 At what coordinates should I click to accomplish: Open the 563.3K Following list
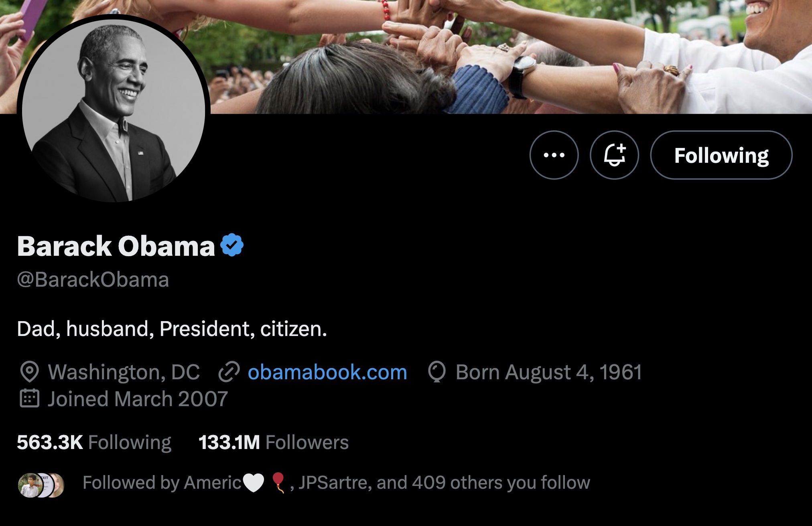[x=94, y=443]
